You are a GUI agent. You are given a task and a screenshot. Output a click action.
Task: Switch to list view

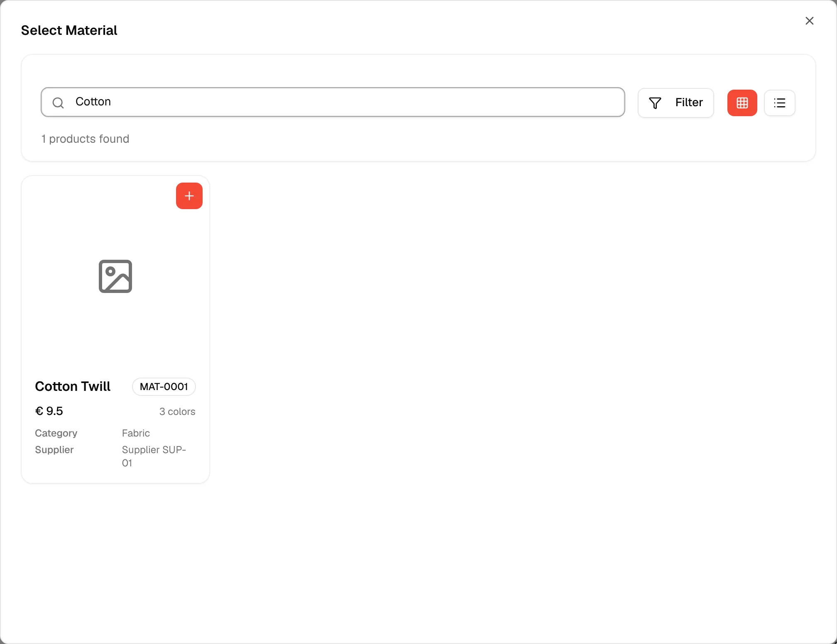[779, 102]
